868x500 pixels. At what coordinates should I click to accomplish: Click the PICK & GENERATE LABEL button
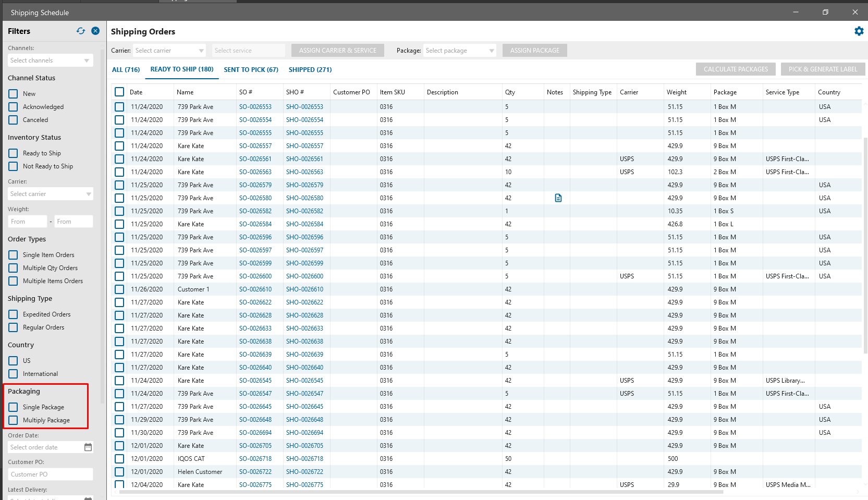click(x=822, y=69)
